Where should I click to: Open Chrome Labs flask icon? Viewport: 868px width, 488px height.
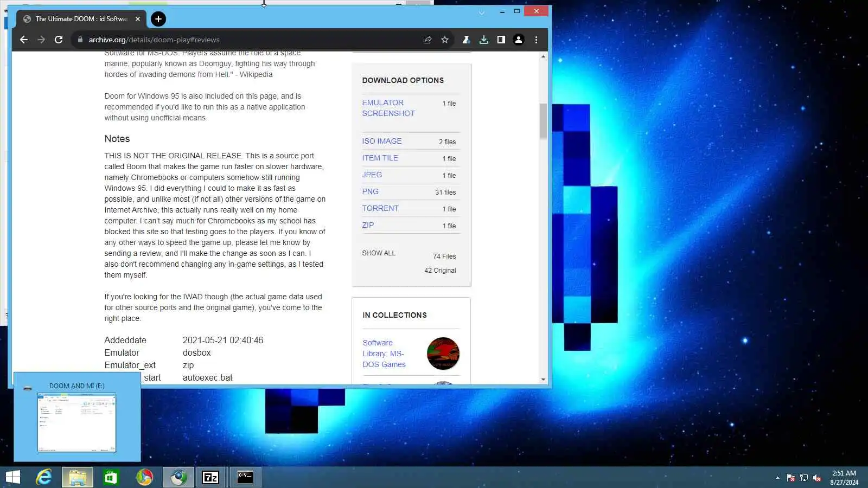point(466,40)
